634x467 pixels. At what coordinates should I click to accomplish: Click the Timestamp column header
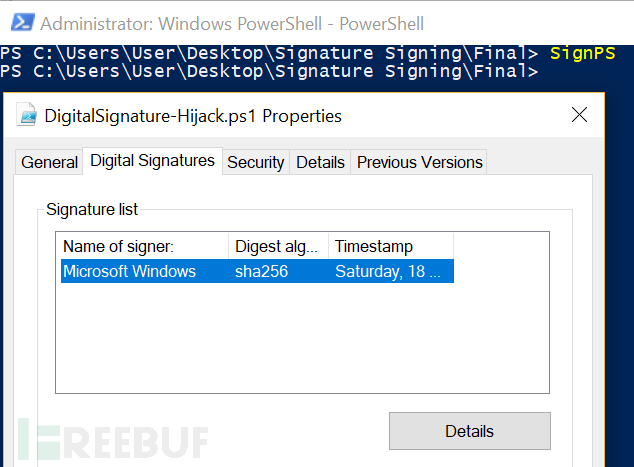pyautogui.click(x=391, y=246)
